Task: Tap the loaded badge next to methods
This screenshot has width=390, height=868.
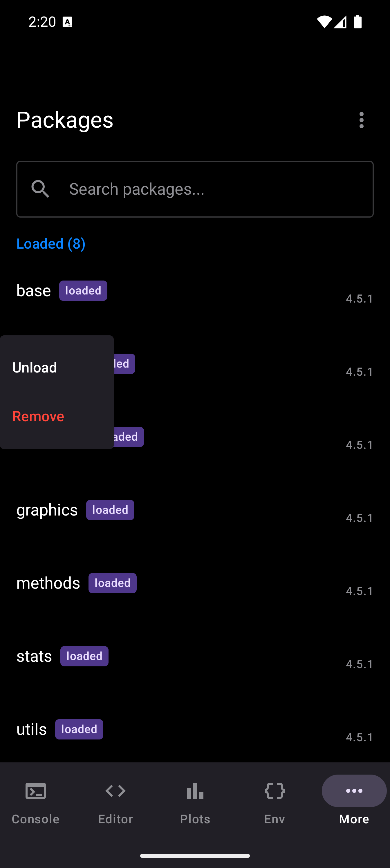Action: pyautogui.click(x=112, y=583)
